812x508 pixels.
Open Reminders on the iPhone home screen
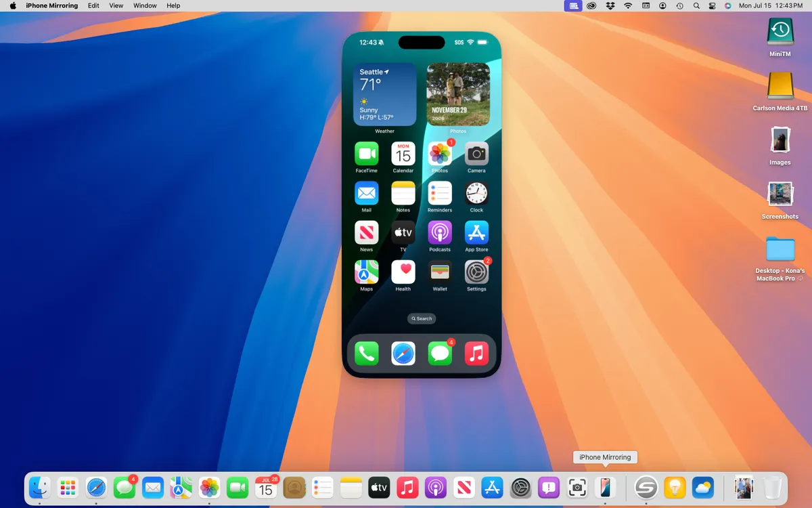tap(440, 193)
